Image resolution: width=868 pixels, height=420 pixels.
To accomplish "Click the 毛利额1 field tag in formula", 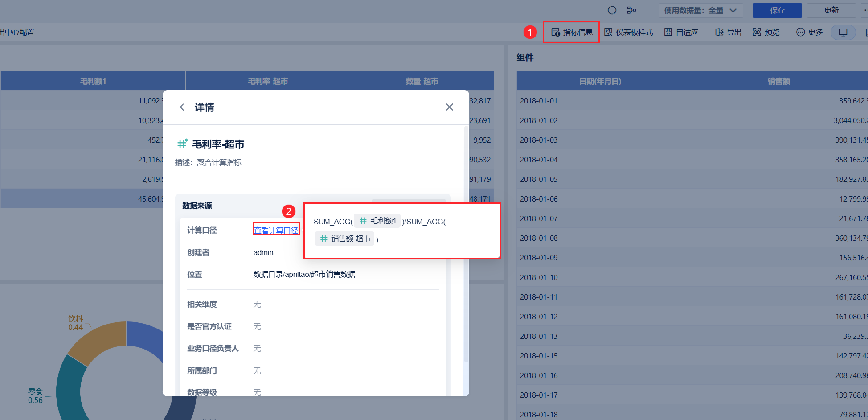I will pos(378,221).
